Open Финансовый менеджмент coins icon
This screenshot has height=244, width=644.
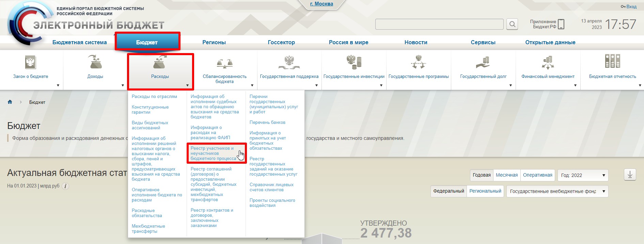[x=548, y=63]
